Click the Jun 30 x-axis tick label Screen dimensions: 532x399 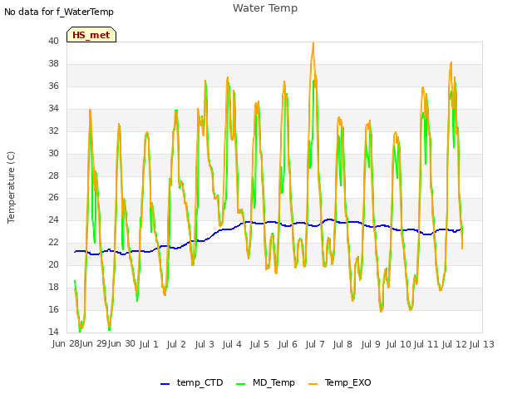click(121, 344)
